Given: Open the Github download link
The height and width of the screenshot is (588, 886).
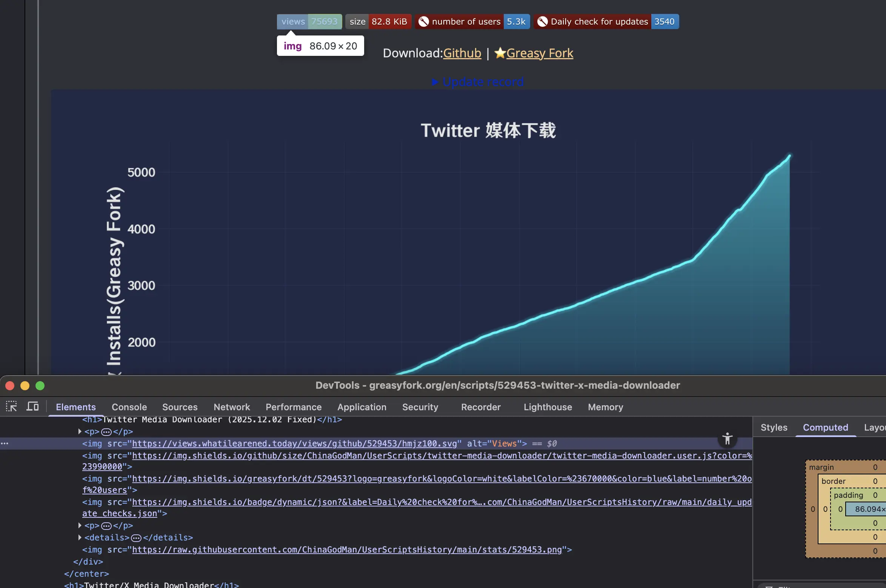Looking at the screenshot, I should pyautogui.click(x=462, y=53).
